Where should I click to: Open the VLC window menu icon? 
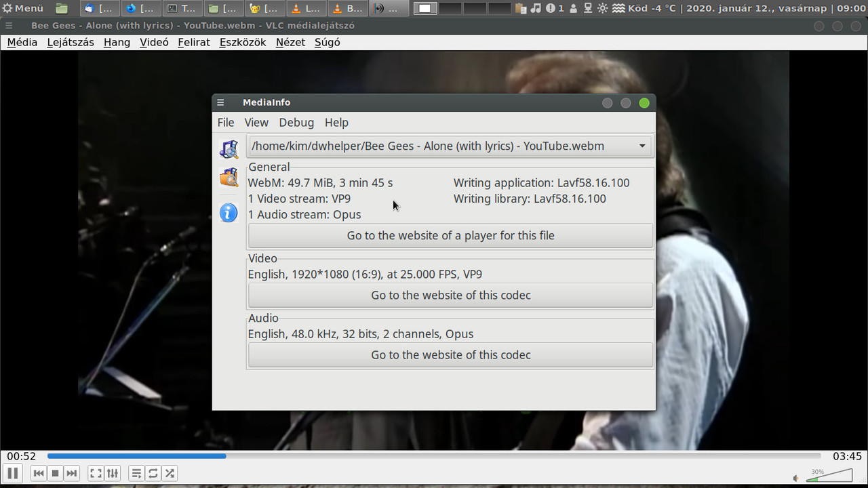pos(8,26)
